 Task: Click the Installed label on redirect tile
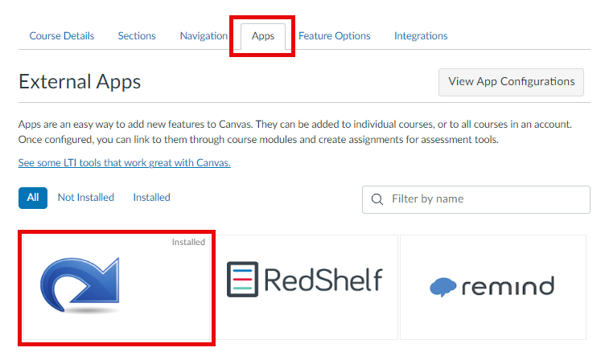188,242
